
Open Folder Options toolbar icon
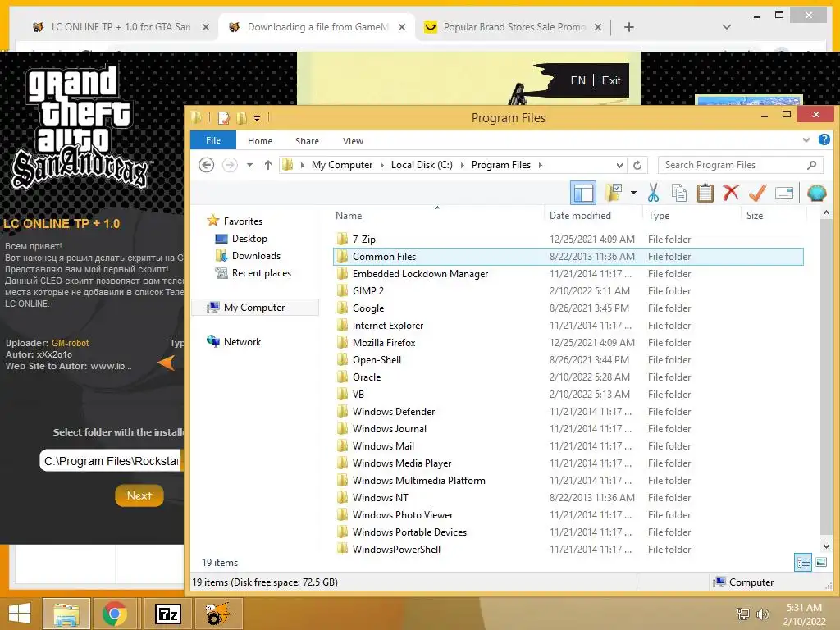tap(614, 193)
